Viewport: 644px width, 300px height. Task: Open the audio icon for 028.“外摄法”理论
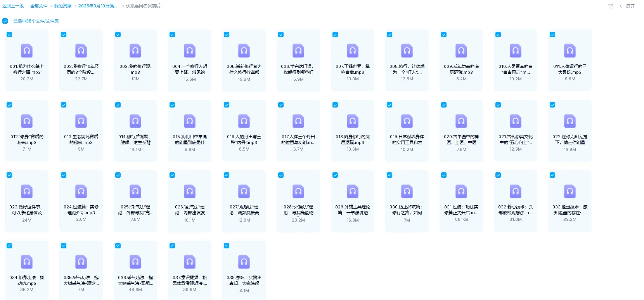point(298,191)
